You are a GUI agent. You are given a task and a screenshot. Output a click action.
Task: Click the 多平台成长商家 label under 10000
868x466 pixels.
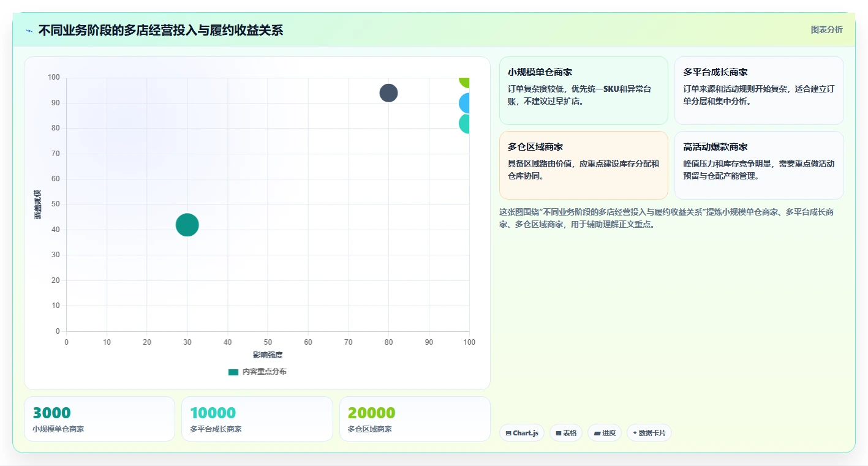coord(216,429)
